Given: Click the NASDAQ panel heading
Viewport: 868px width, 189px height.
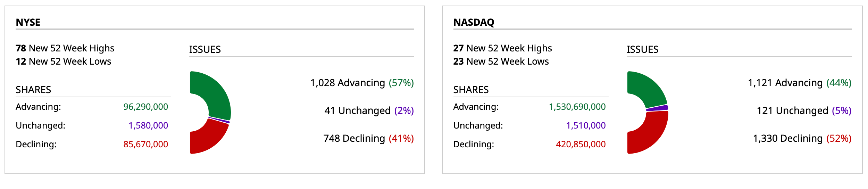Looking at the screenshot, I should [474, 23].
